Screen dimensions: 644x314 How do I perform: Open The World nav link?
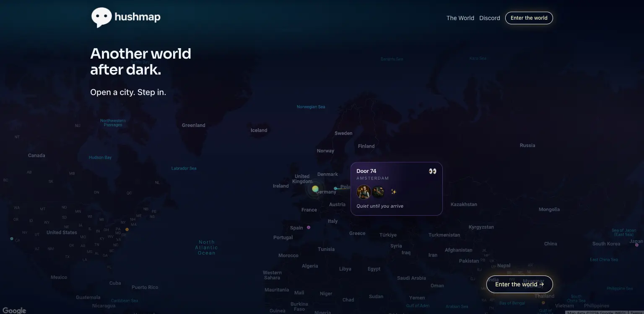tap(460, 18)
